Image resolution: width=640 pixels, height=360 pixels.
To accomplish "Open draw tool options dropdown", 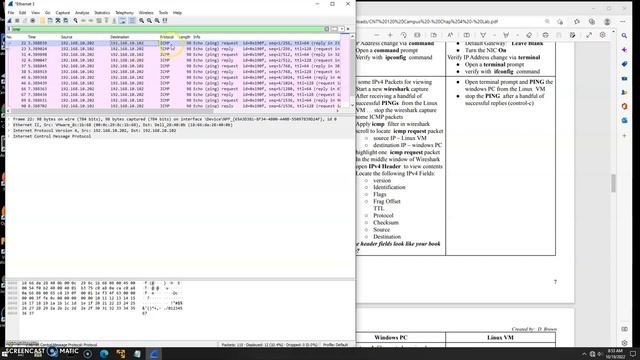I will (x=494, y=35).
